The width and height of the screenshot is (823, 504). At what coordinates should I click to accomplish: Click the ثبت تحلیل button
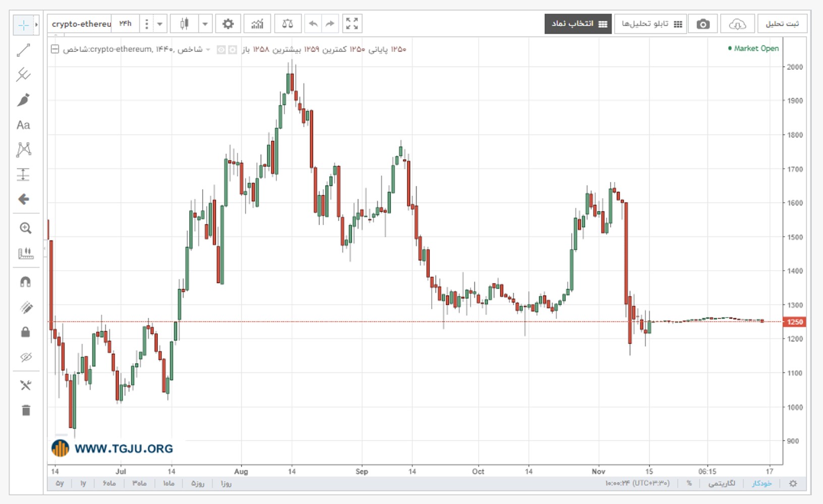[x=782, y=24]
